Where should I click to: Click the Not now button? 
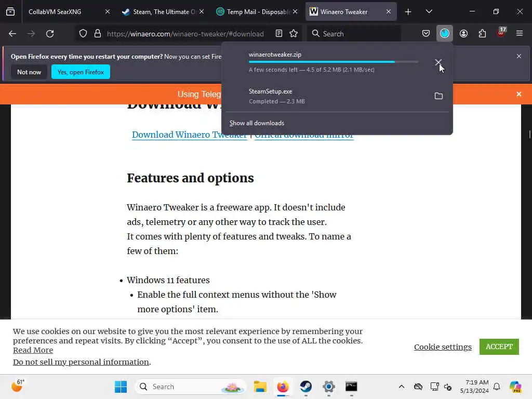tap(29, 72)
